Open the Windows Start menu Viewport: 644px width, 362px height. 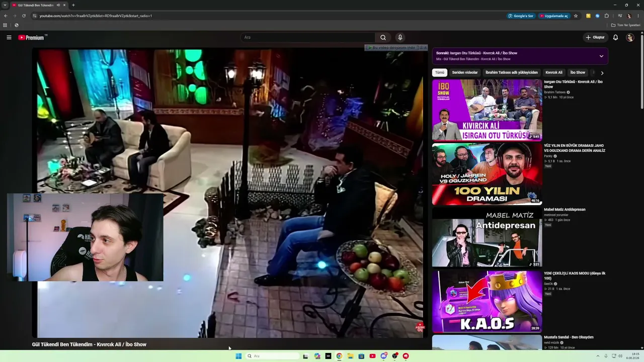click(238, 356)
